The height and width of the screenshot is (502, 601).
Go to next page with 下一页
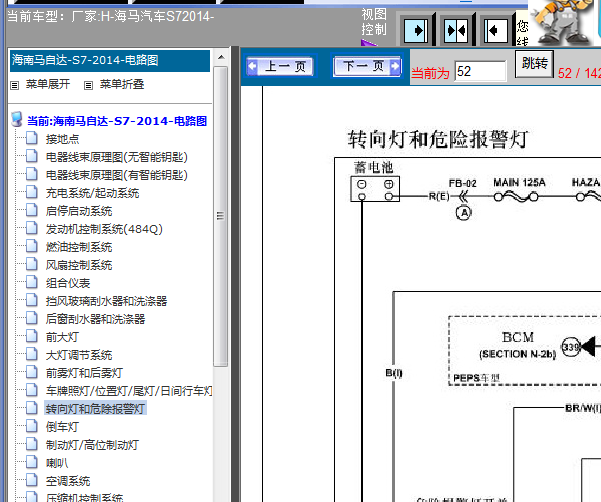(x=368, y=66)
